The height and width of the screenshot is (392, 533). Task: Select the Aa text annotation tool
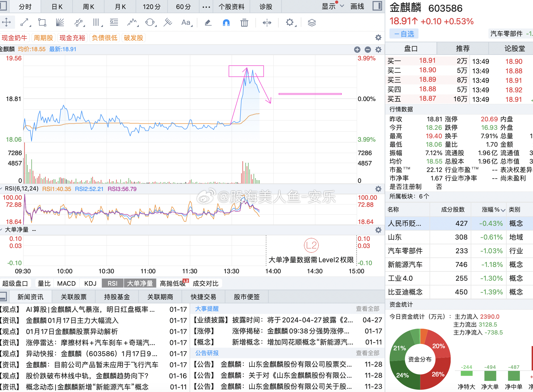[186, 22]
